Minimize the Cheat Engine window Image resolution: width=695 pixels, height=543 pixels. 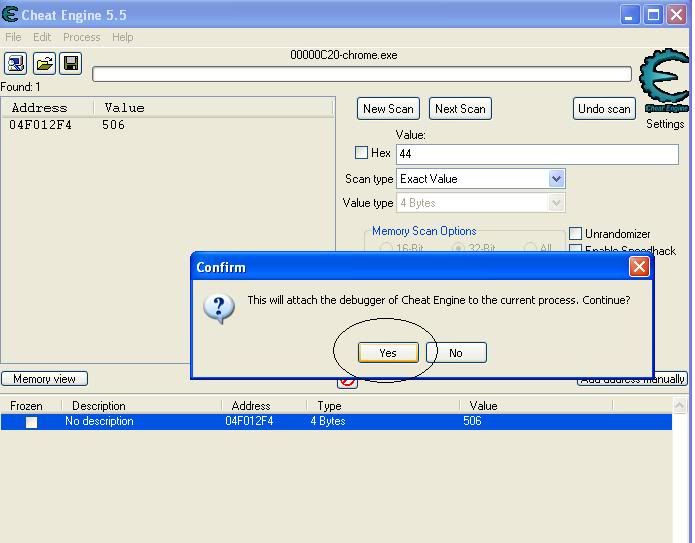click(x=629, y=15)
